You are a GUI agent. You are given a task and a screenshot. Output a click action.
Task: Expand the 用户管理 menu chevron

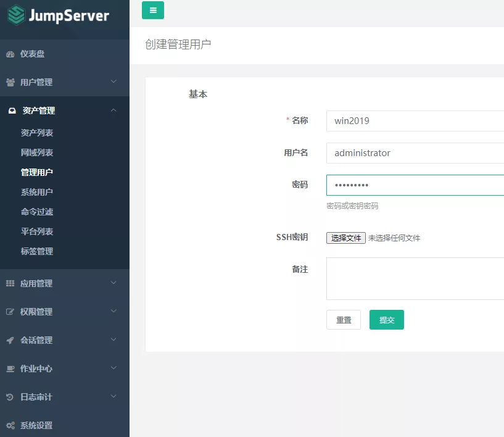(114, 81)
